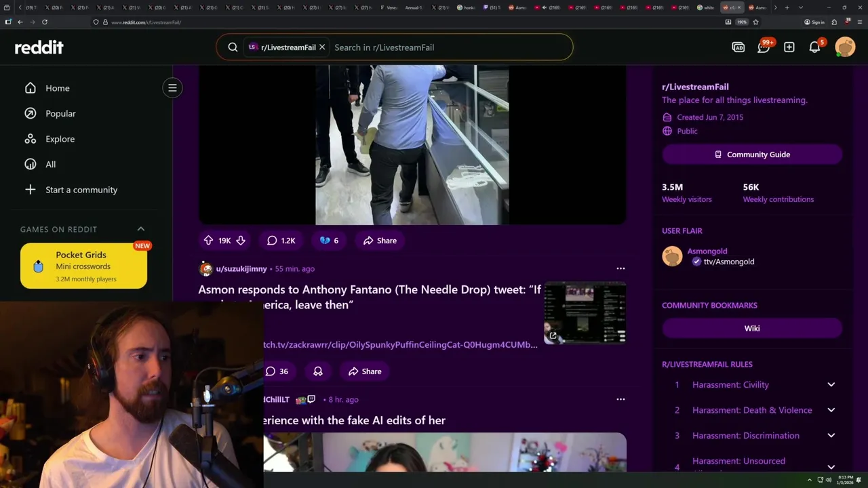Screen dimensions: 868x488
Task: Open the 36 comments
Action: pyautogui.click(x=277, y=371)
